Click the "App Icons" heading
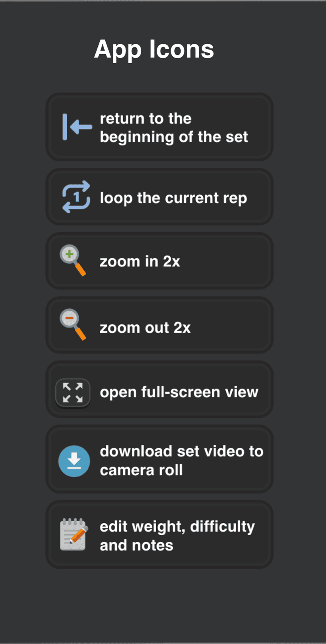The width and height of the screenshot is (326, 644). coord(154,49)
